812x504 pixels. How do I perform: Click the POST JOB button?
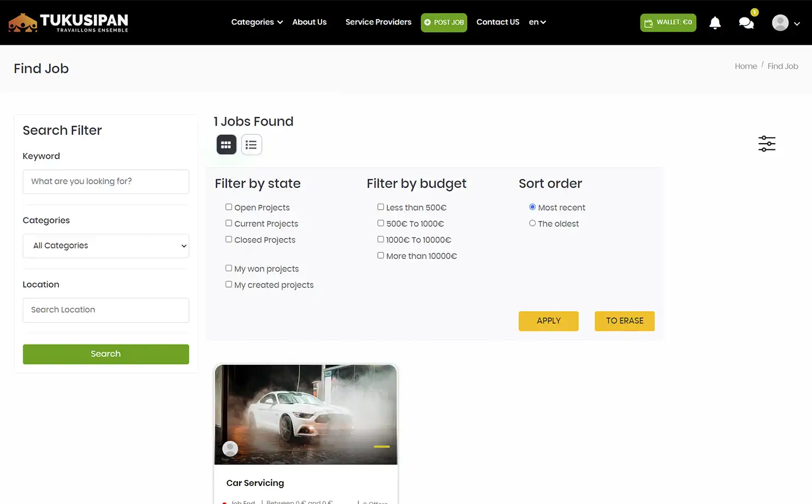click(x=444, y=22)
